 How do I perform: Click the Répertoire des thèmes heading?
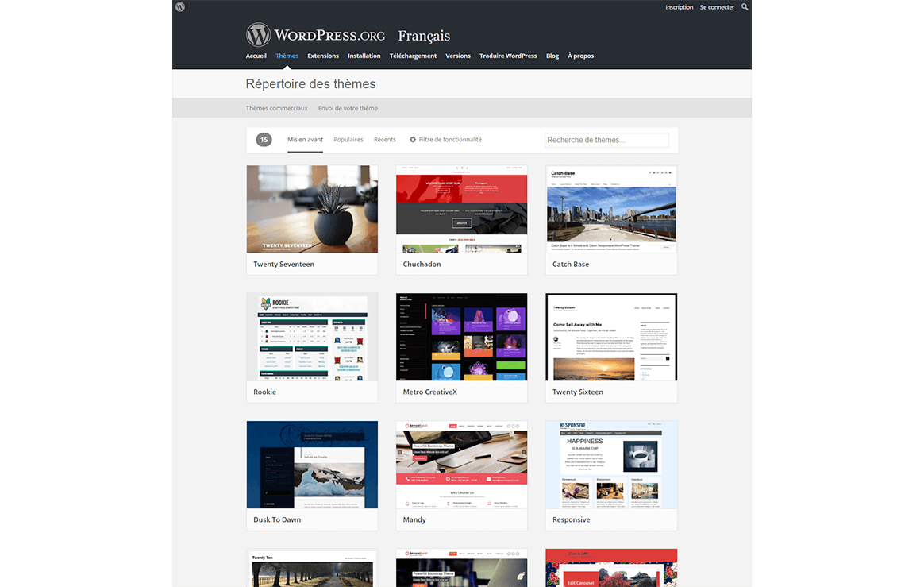(310, 83)
